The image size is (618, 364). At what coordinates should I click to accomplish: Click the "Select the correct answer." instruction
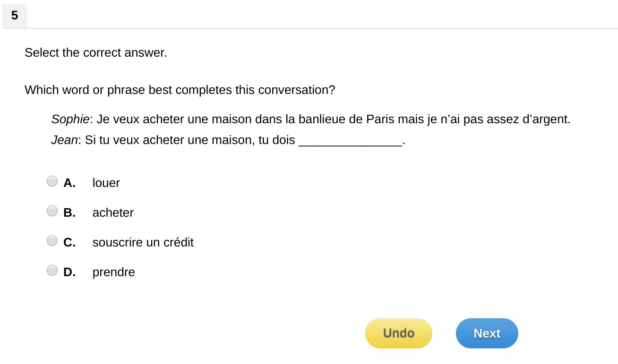point(95,53)
